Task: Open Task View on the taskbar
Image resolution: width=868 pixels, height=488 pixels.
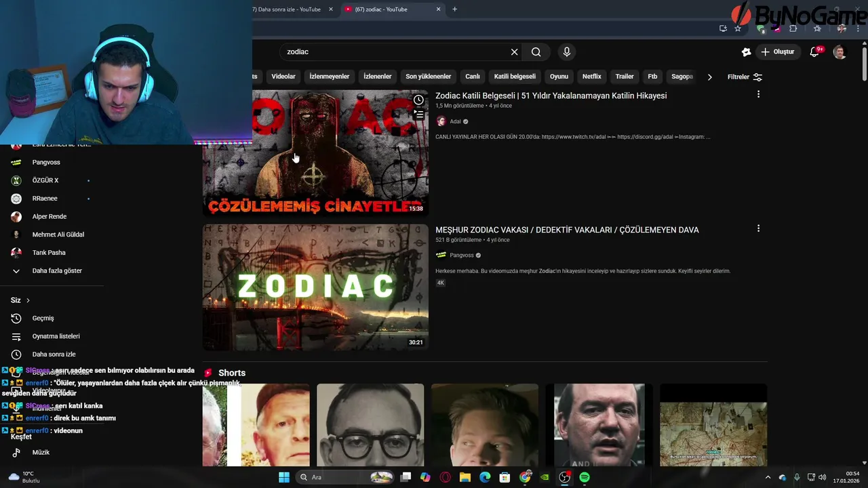Action: coord(406,477)
